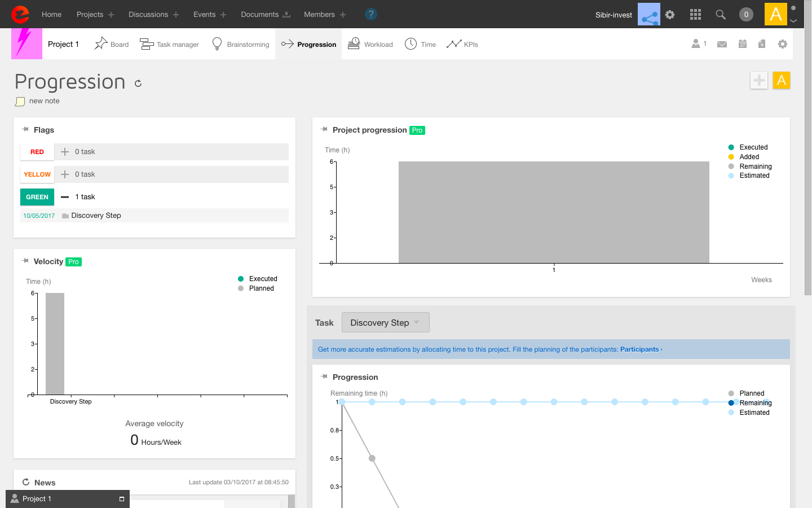Click the share icon next to Sibir-invest
Image resolution: width=812 pixels, height=508 pixels.
(x=649, y=15)
